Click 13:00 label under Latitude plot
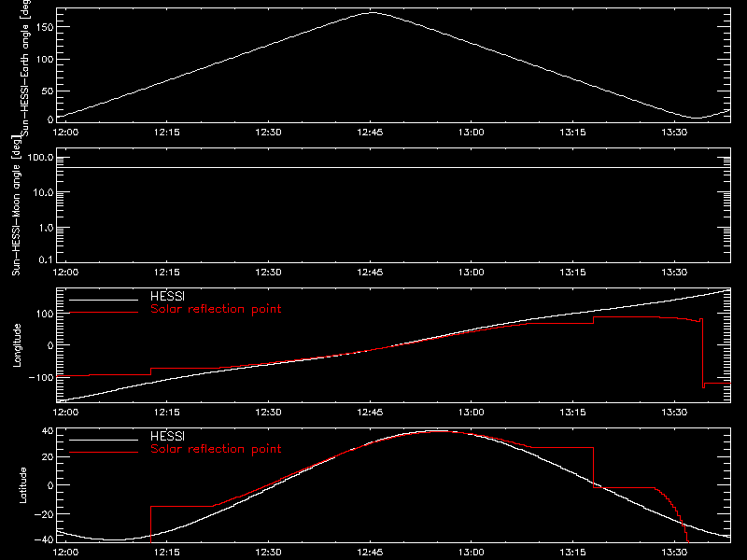This screenshot has width=747, height=560. [472, 552]
